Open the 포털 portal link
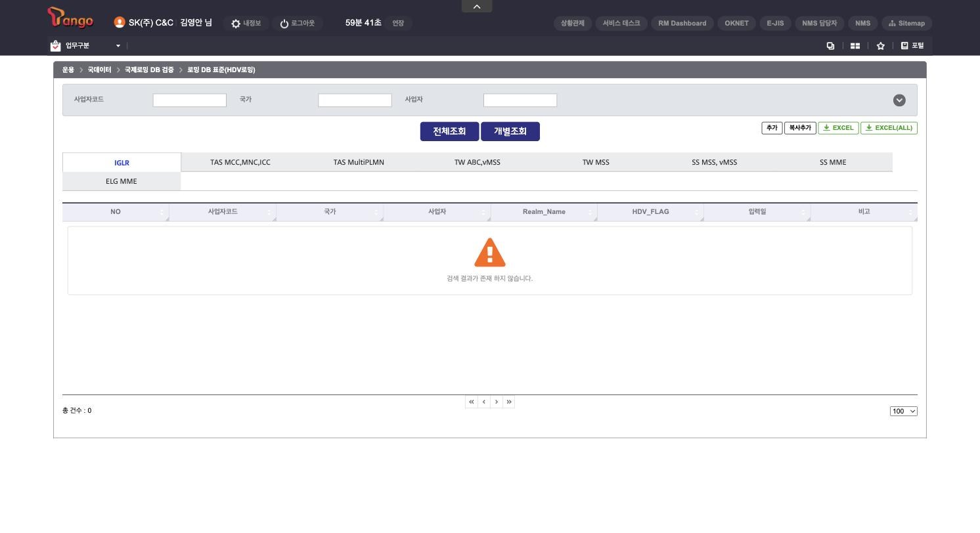 [x=912, y=45]
